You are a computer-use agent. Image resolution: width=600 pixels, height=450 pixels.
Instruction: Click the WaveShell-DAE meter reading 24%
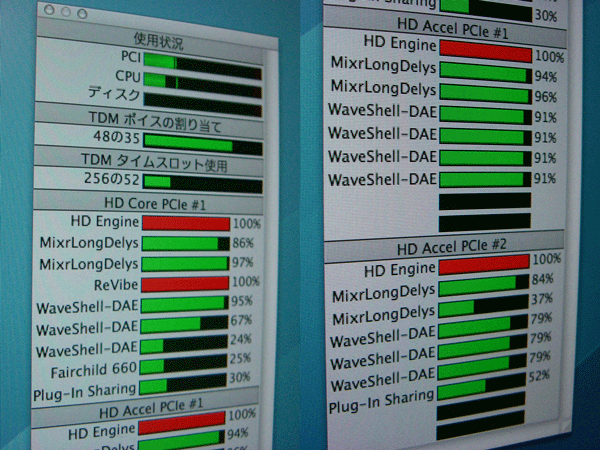184,345
